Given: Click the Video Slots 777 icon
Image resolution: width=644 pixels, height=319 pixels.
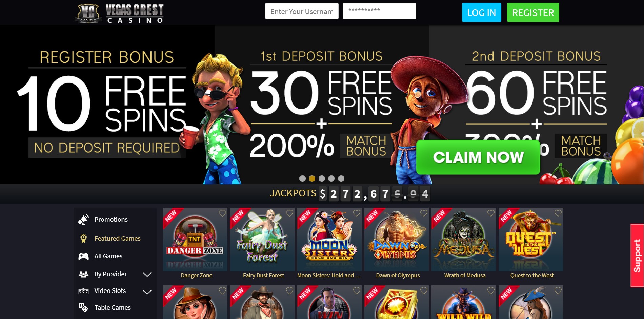Looking at the screenshot, I should coord(83,291).
